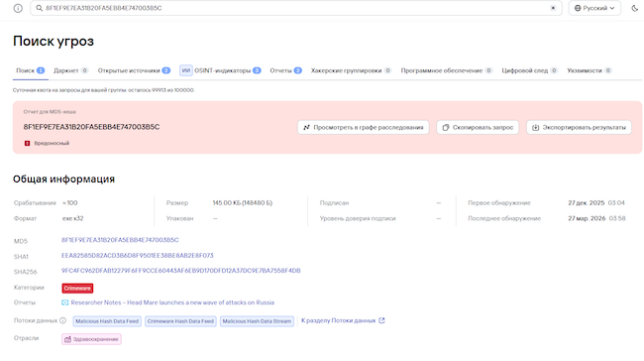Screen dimensions: 644x361
Task: Switch to the Поиск tab
Action: (x=31, y=70)
